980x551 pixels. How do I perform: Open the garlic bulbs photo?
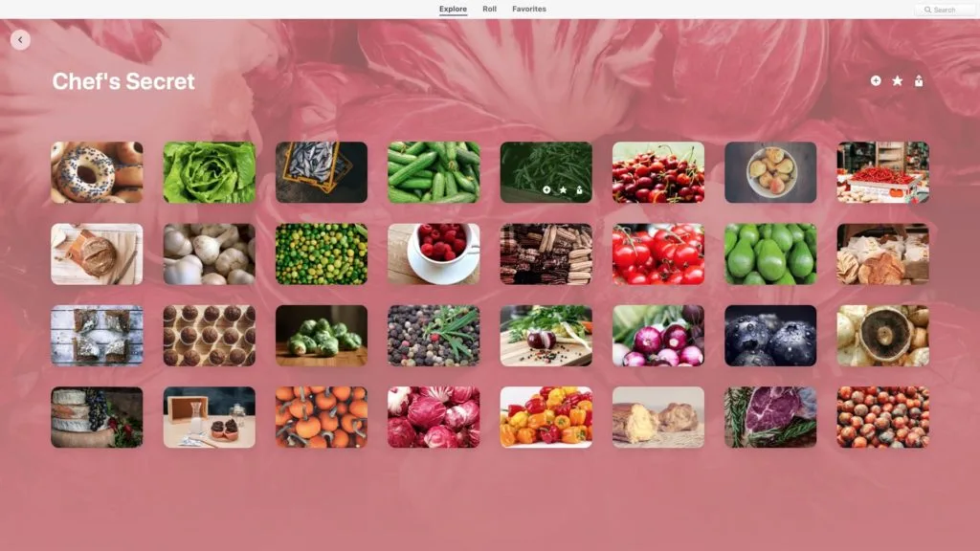pos(210,254)
